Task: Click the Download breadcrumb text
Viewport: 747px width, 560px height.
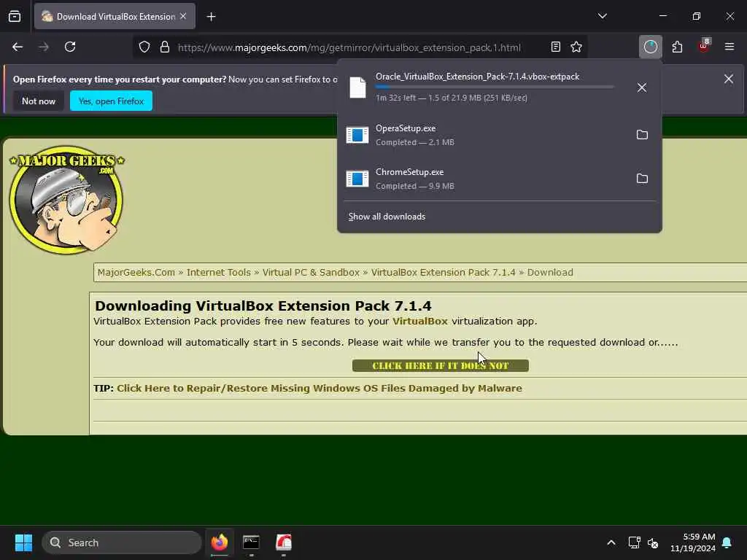Action: 550,273
